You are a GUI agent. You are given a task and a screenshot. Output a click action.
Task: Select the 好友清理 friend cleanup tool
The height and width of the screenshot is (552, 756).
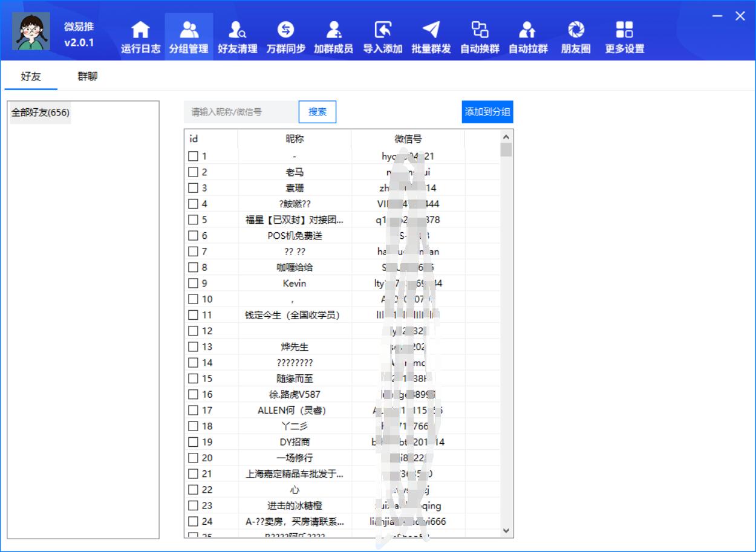(x=237, y=33)
